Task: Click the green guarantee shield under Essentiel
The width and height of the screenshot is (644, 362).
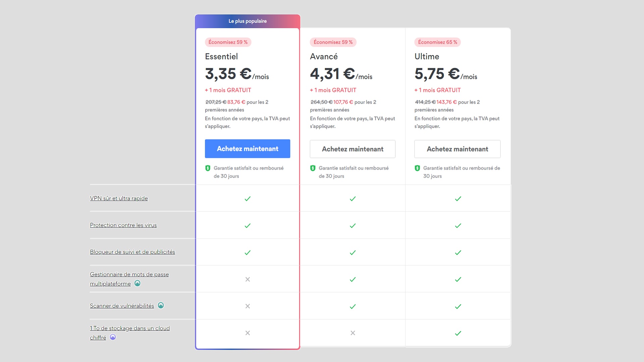Action: pos(208,168)
